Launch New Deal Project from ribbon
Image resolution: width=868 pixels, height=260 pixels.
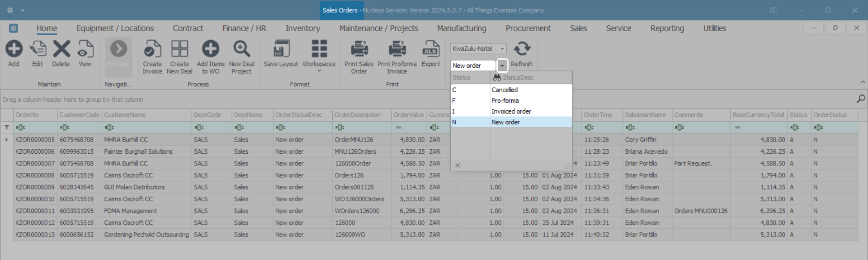click(x=241, y=49)
